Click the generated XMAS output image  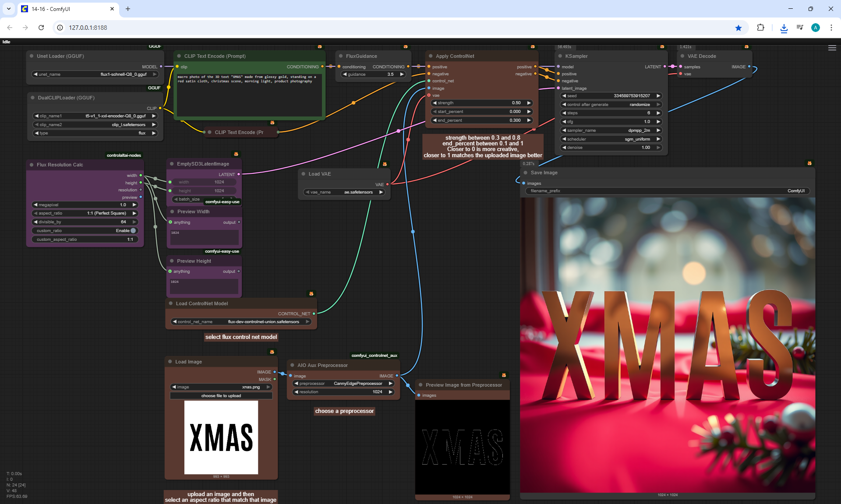coord(667,345)
